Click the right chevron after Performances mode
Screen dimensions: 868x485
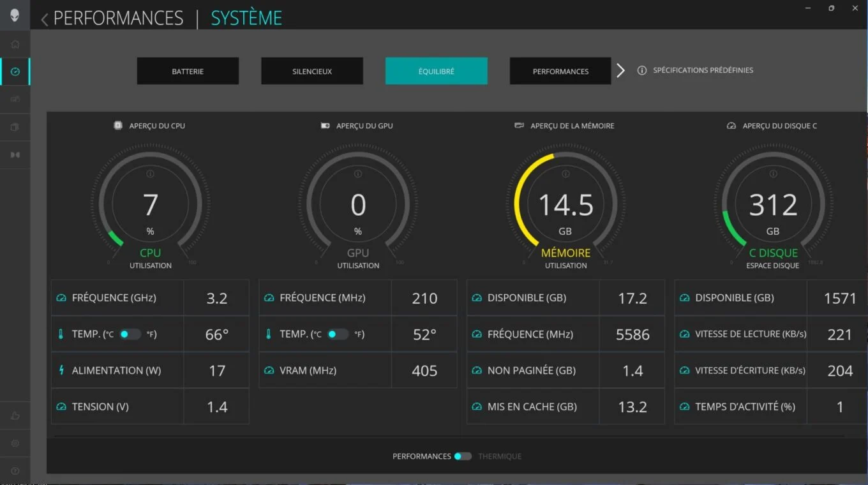point(620,70)
